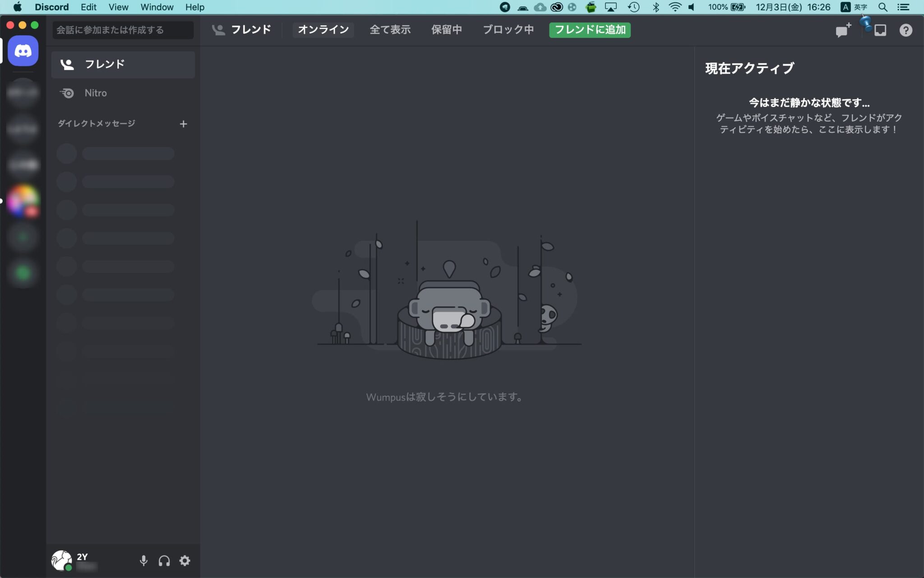Open the inbox icon at top right

coord(880,30)
